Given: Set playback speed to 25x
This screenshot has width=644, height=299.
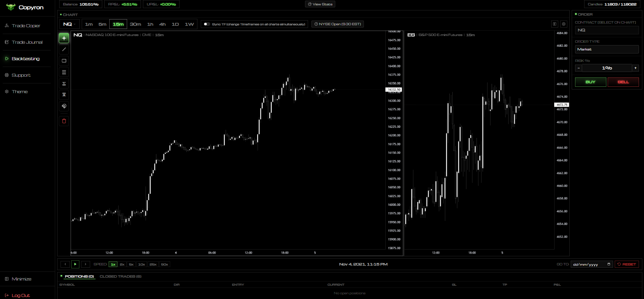Looking at the screenshot, I should coord(153,264).
